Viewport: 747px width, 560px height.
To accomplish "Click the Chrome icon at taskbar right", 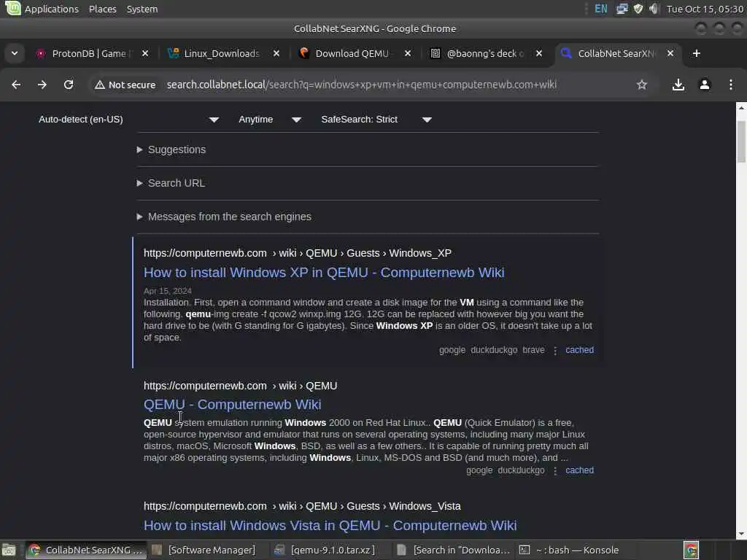I will pyautogui.click(x=691, y=551).
